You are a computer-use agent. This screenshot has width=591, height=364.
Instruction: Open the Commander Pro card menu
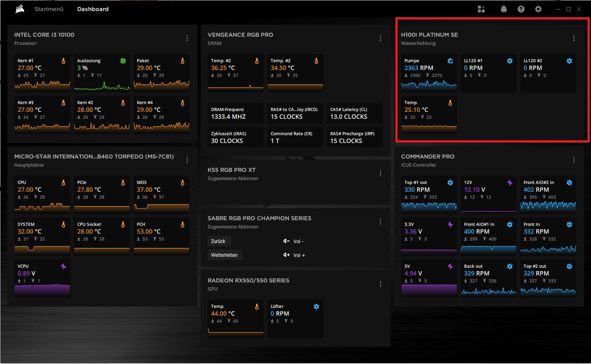(574, 160)
